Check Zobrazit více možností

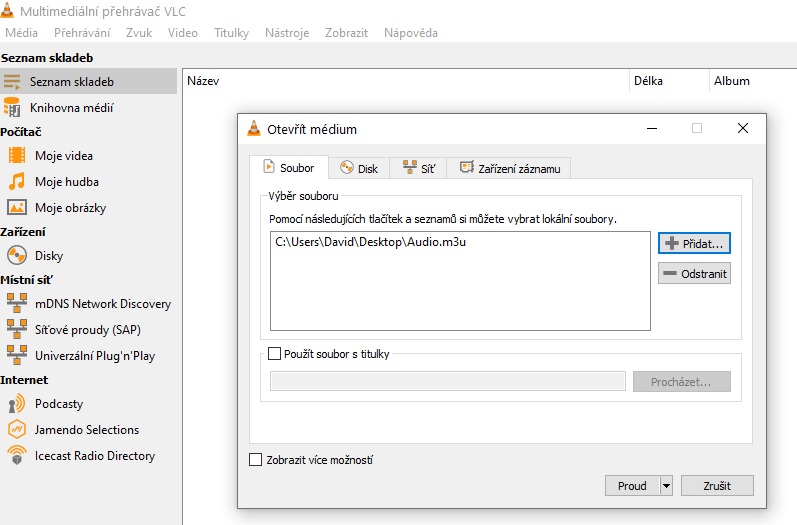(255, 459)
